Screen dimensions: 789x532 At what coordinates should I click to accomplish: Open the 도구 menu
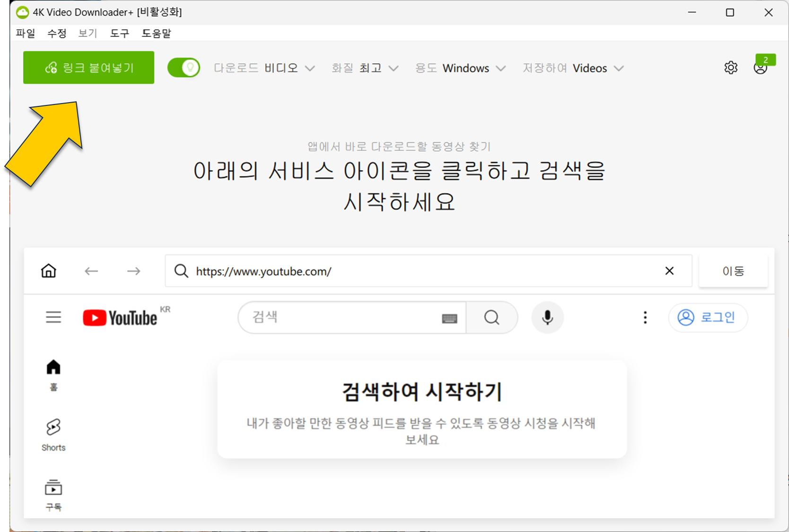click(x=120, y=33)
